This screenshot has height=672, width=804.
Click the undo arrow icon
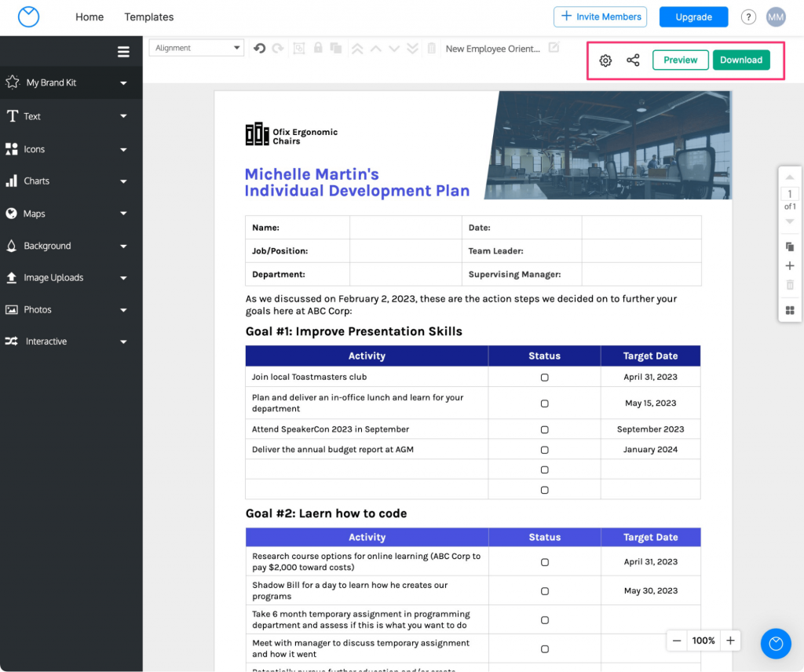(x=259, y=48)
